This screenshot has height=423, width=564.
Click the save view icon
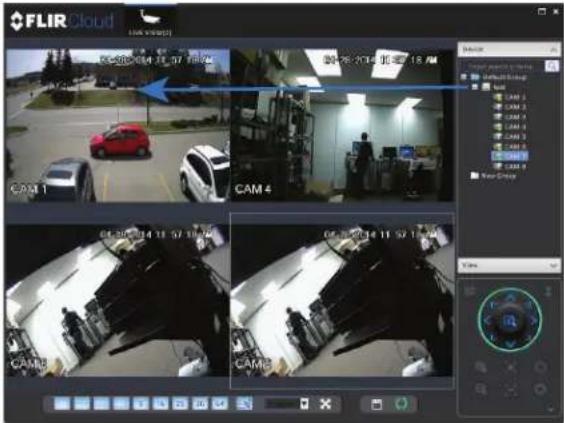[x=376, y=404]
